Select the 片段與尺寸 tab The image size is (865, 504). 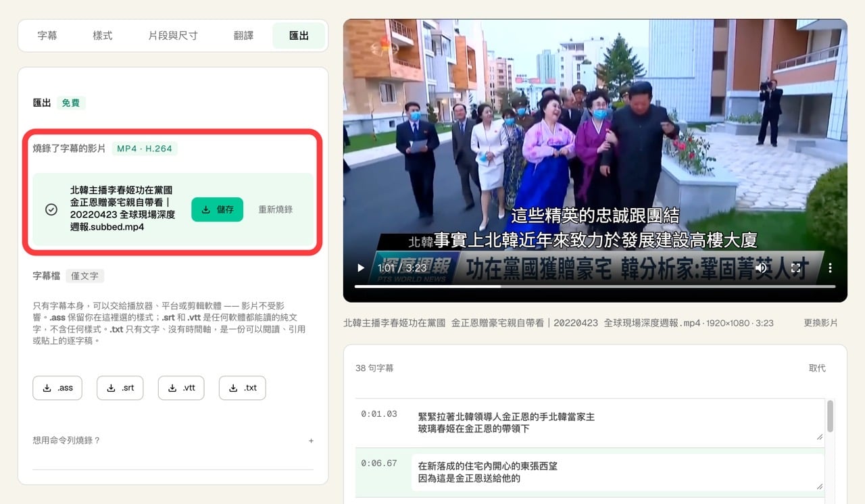pyautogui.click(x=173, y=36)
